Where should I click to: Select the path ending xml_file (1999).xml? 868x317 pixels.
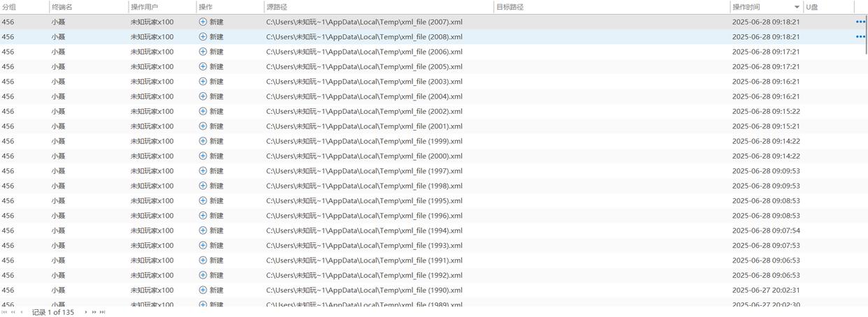coord(364,141)
